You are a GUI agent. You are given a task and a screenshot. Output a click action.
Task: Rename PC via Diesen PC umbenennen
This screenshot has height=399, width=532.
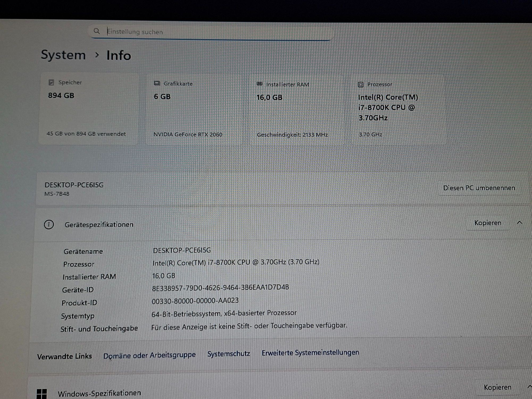479,188
